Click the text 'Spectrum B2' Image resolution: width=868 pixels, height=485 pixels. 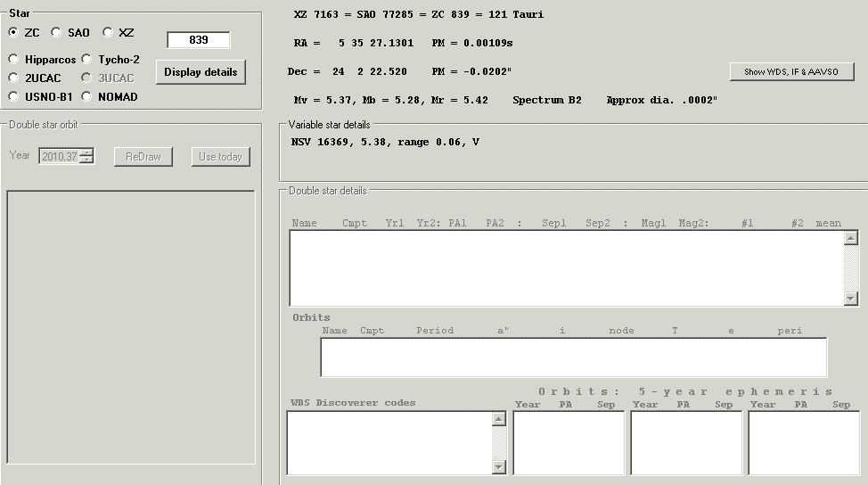point(547,100)
